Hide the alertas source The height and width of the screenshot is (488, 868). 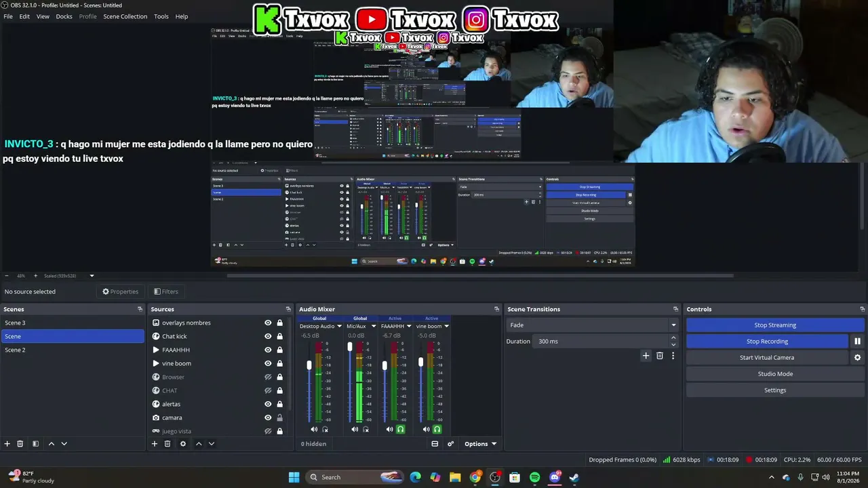coord(268,404)
